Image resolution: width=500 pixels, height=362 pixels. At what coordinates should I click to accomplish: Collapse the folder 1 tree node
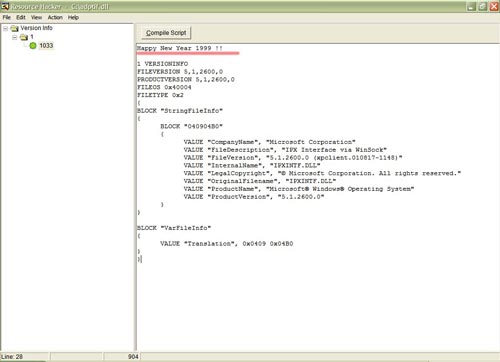15,37
